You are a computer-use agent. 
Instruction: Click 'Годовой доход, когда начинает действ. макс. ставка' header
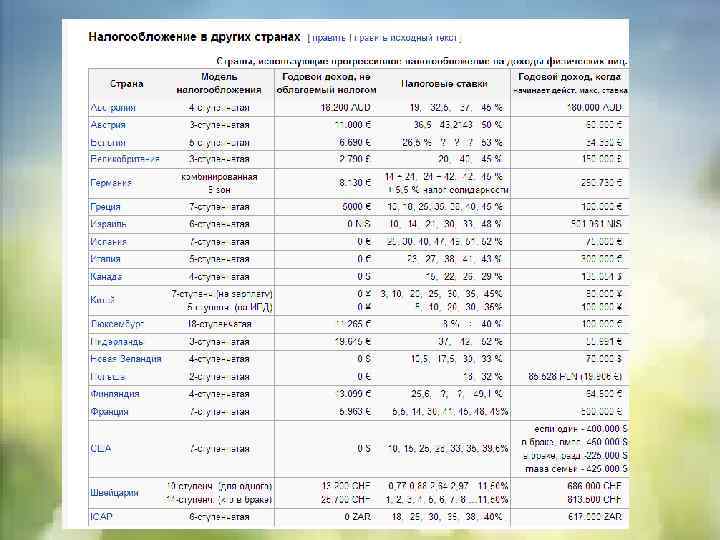(569, 84)
